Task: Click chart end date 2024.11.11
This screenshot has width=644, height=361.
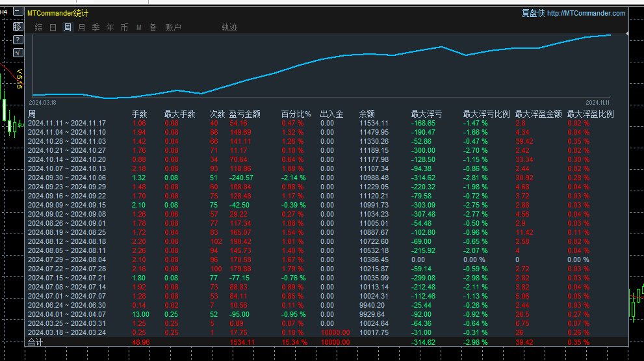Action: (x=598, y=103)
